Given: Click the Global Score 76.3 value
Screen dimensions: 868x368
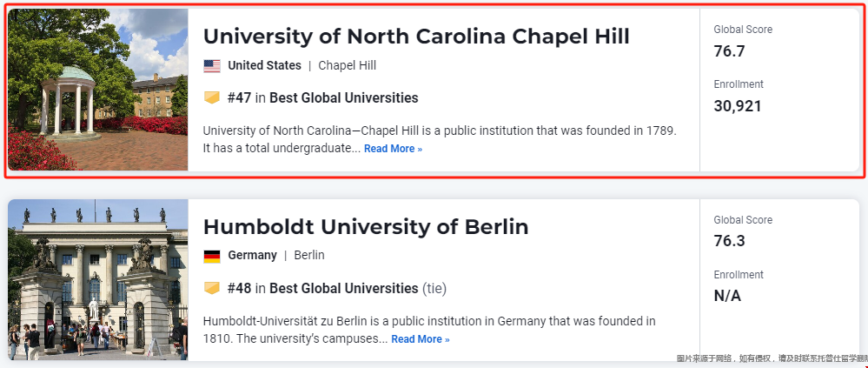Looking at the screenshot, I should pyautogui.click(x=730, y=241).
